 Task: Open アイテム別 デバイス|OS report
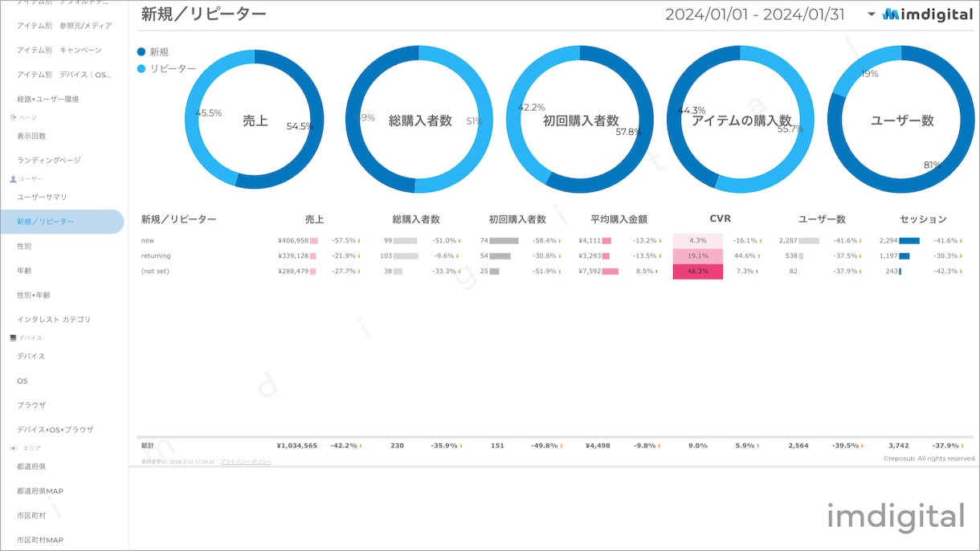(x=64, y=75)
